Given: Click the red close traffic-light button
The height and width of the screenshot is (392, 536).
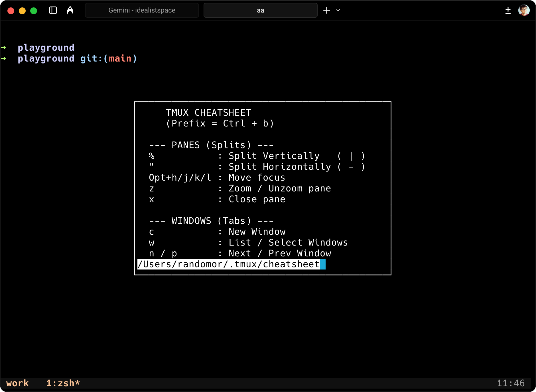Looking at the screenshot, I should [x=11, y=11].
